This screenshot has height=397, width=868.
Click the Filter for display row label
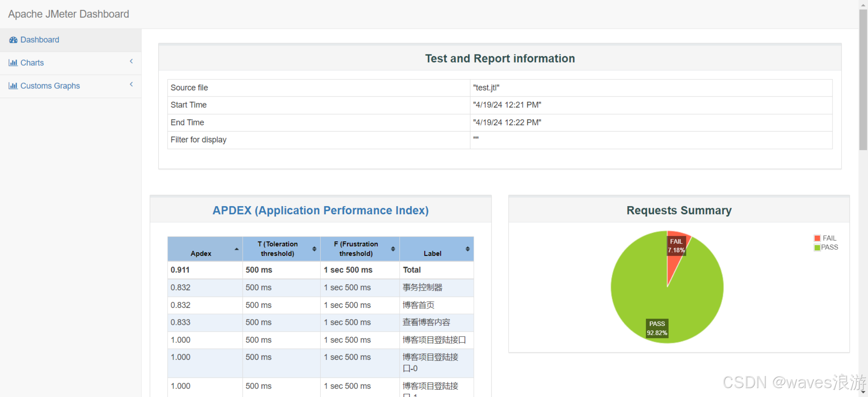click(198, 140)
